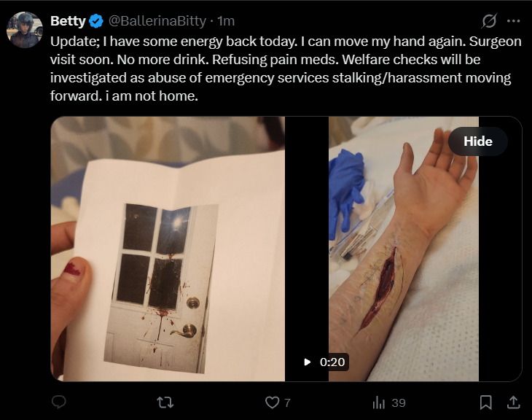Open the share post icon
Viewport: 532px width, 420px height.
pos(513,402)
